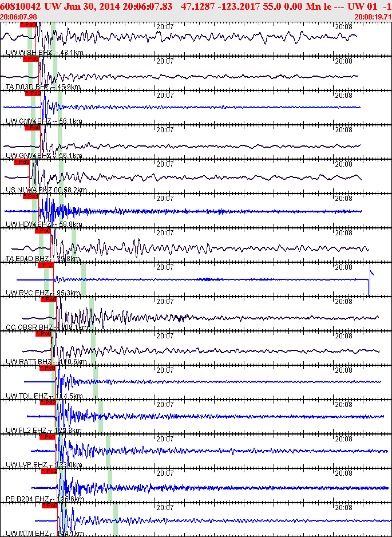The image size is (392, 537).
Task: Click the later green predicted-arrival band on UW FL2 trace
Action: tap(101, 417)
